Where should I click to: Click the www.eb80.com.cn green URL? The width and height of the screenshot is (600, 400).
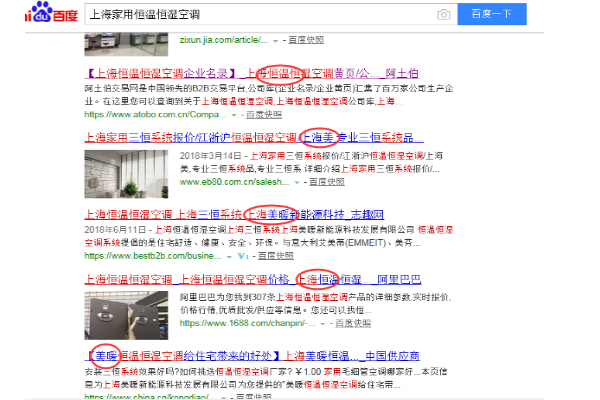coord(234,182)
